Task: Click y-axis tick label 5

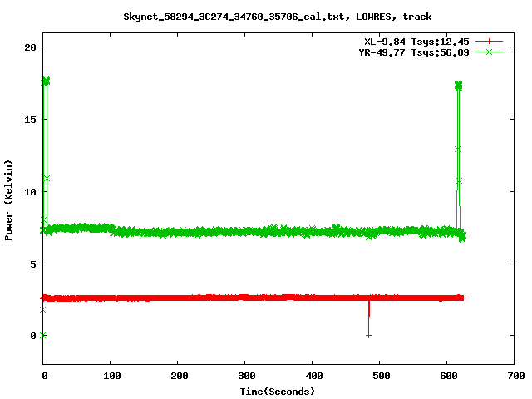Action: point(33,264)
